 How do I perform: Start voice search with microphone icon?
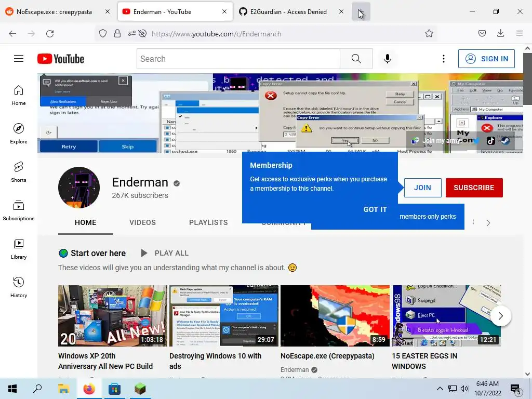388,59
